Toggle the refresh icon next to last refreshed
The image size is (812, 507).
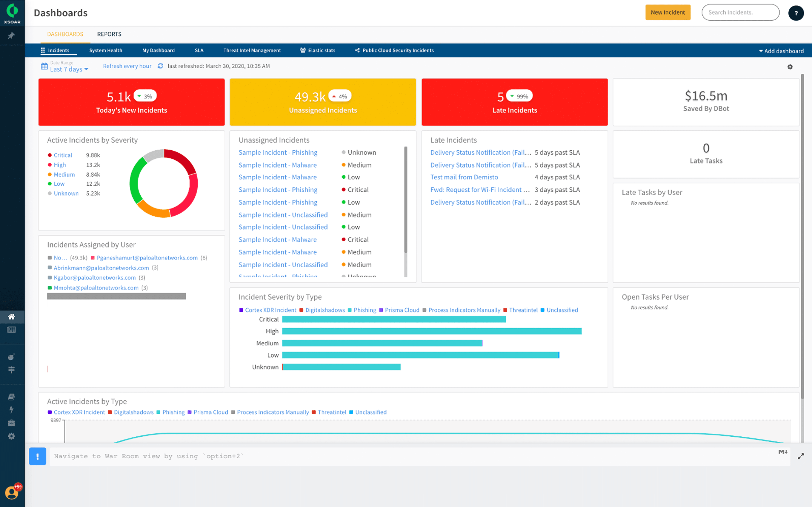pyautogui.click(x=161, y=66)
